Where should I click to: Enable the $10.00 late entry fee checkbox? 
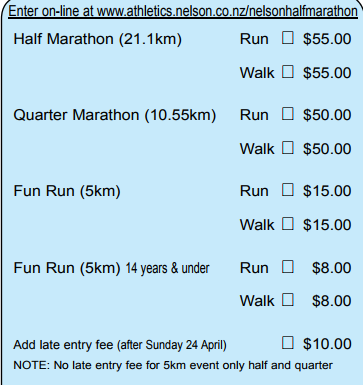click(x=288, y=343)
